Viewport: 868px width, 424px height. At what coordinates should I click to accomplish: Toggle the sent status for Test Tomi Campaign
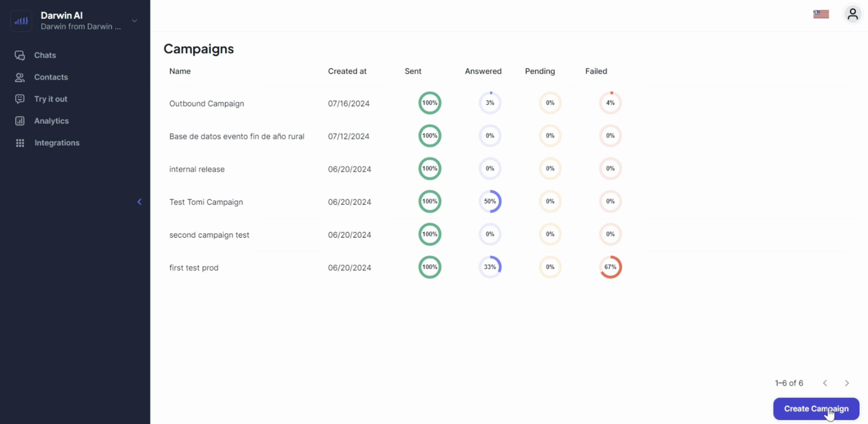click(430, 201)
